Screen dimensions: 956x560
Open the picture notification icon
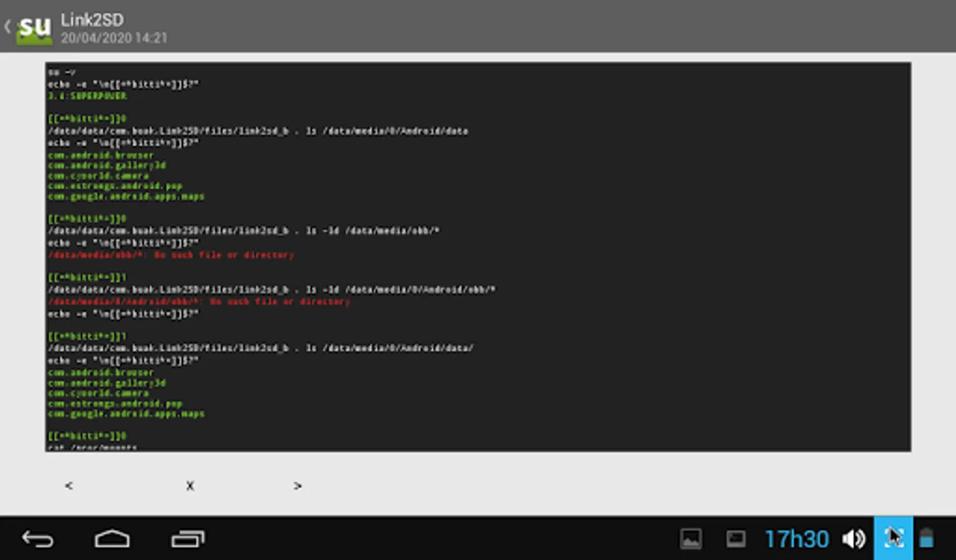click(691, 539)
